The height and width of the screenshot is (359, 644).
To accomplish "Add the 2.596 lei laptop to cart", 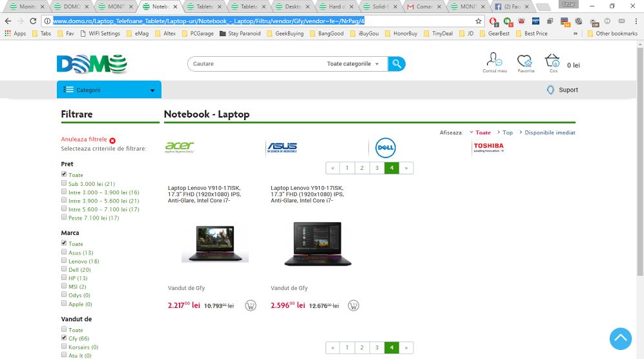I will pos(353,305).
